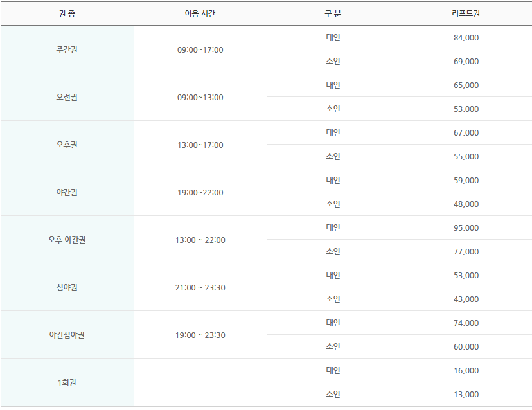Click the 권 종 column header
The image size is (532, 410).
tap(67, 13)
